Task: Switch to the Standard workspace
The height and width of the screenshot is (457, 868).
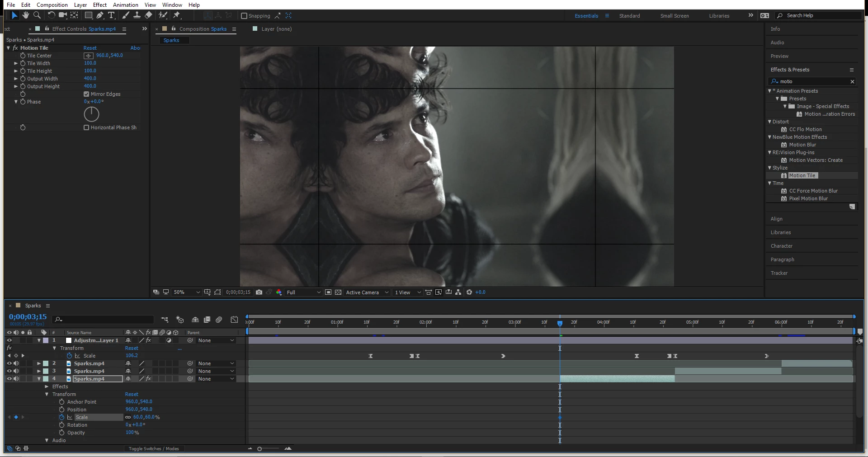Action: [x=629, y=16]
